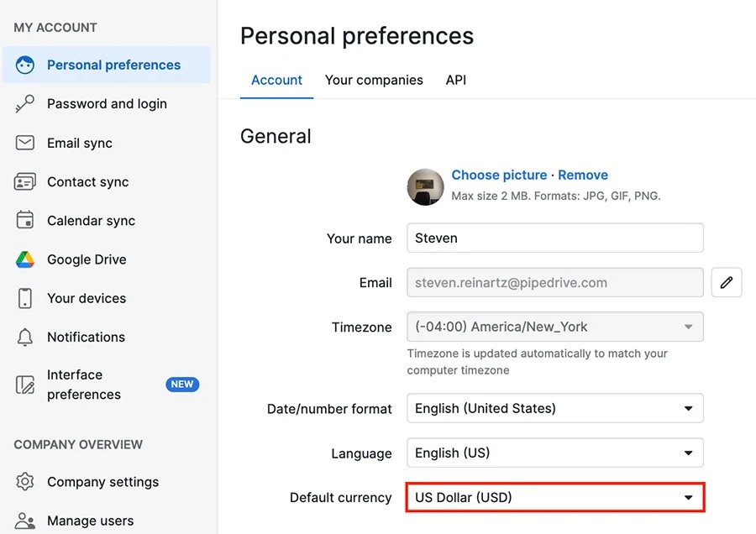Screen dimensions: 756x534
Task: Switch to the API tab
Action: pos(455,80)
